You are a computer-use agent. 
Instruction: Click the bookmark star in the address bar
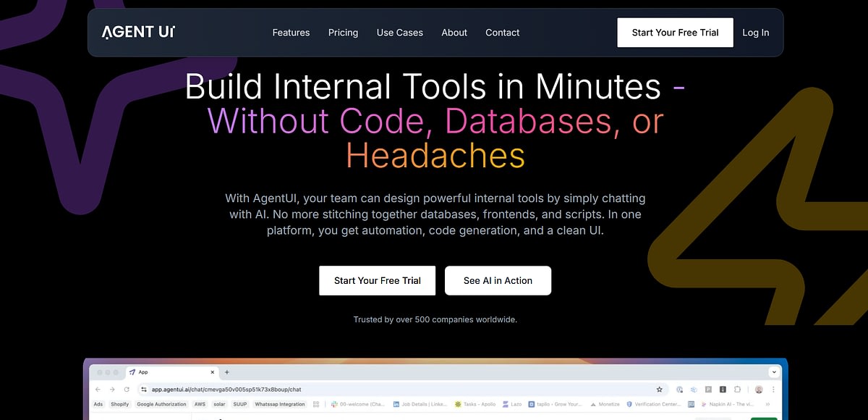click(x=658, y=389)
